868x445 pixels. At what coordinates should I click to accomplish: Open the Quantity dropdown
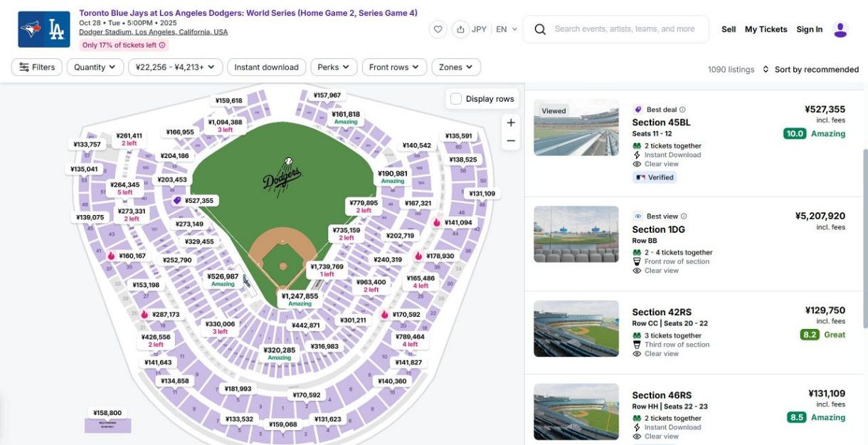pyautogui.click(x=95, y=67)
